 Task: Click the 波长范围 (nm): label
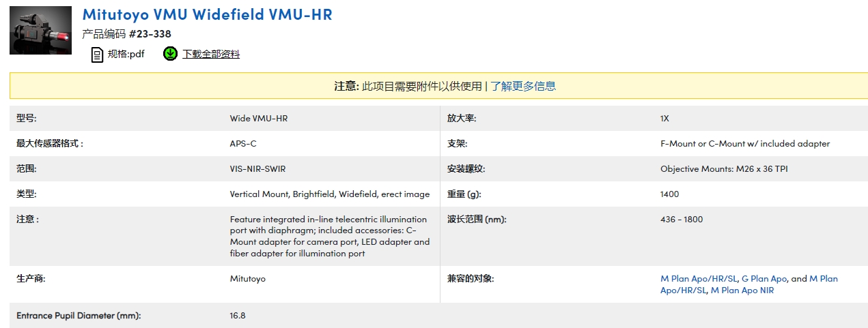(x=477, y=220)
